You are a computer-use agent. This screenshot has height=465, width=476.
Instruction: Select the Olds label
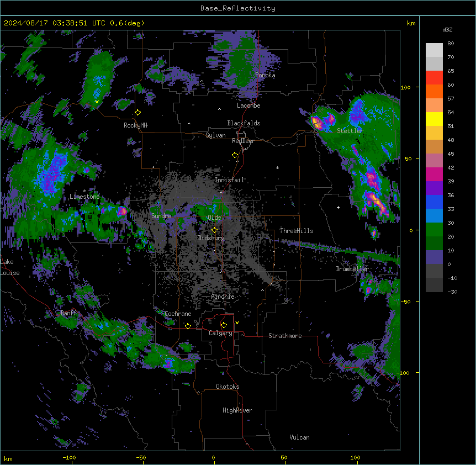(x=214, y=218)
